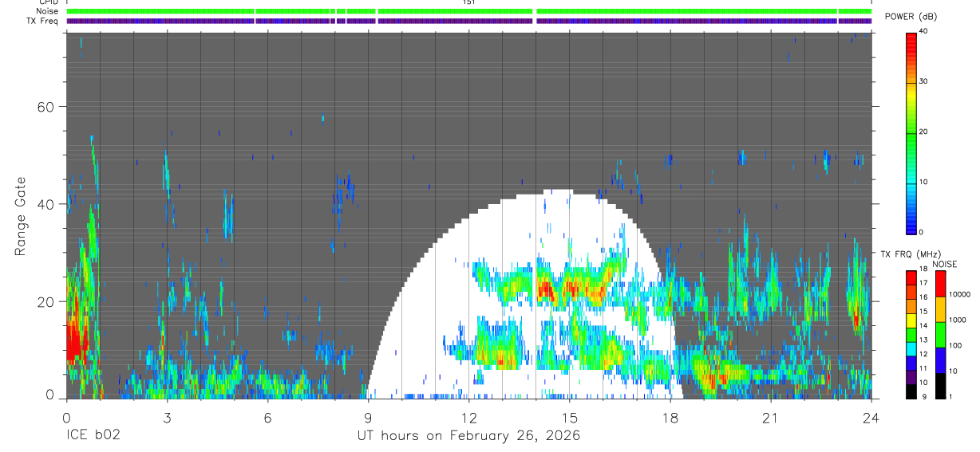Click the "18" tick on UT hours axis

pos(670,418)
